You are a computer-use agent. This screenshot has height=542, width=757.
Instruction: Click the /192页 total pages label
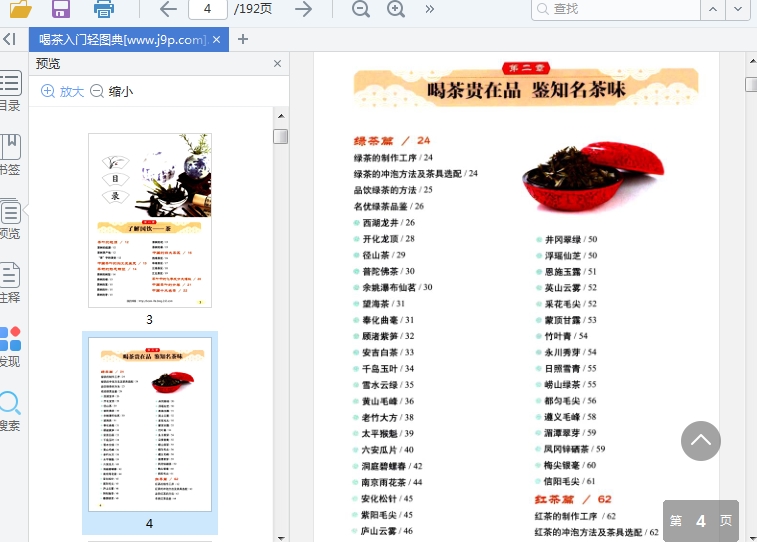tap(252, 9)
